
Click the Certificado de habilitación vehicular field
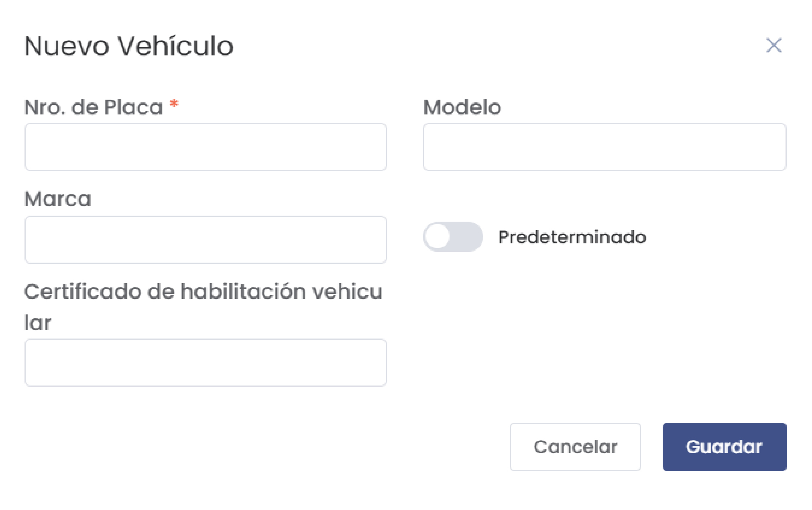point(206,363)
